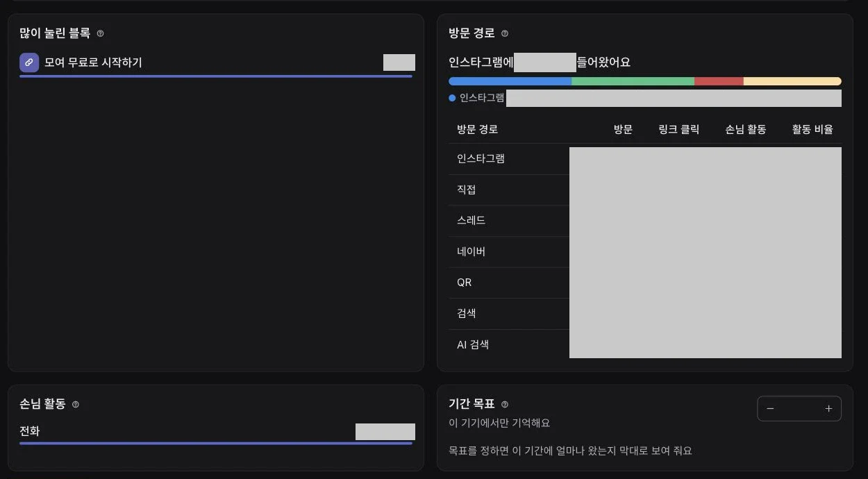Sort by 손님 활동 column header in table
The height and width of the screenshot is (479, 868).
[746, 129]
